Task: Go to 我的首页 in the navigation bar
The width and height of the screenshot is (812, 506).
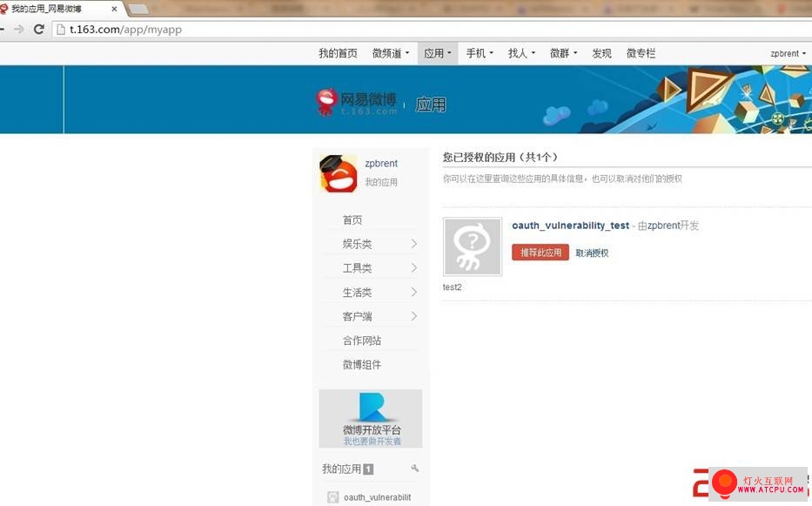Action: tap(339, 53)
